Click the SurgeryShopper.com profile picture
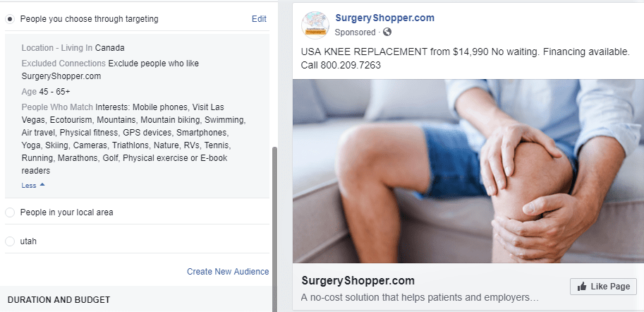The width and height of the screenshot is (644, 312). (315, 25)
